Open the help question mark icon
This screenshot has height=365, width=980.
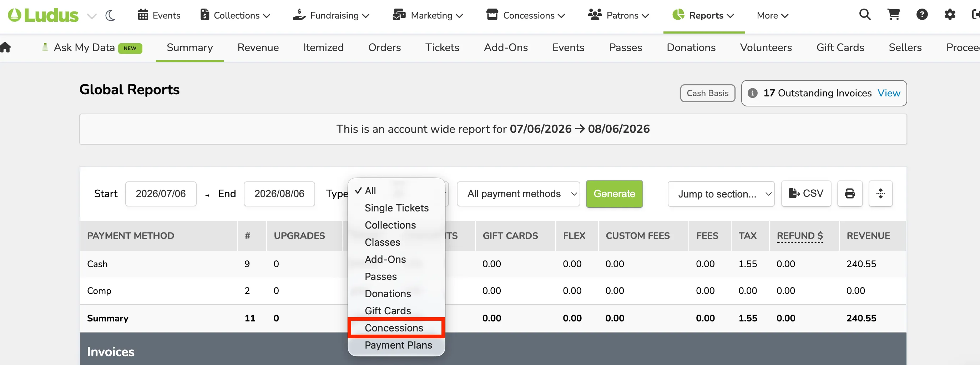pyautogui.click(x=922, y=15)
